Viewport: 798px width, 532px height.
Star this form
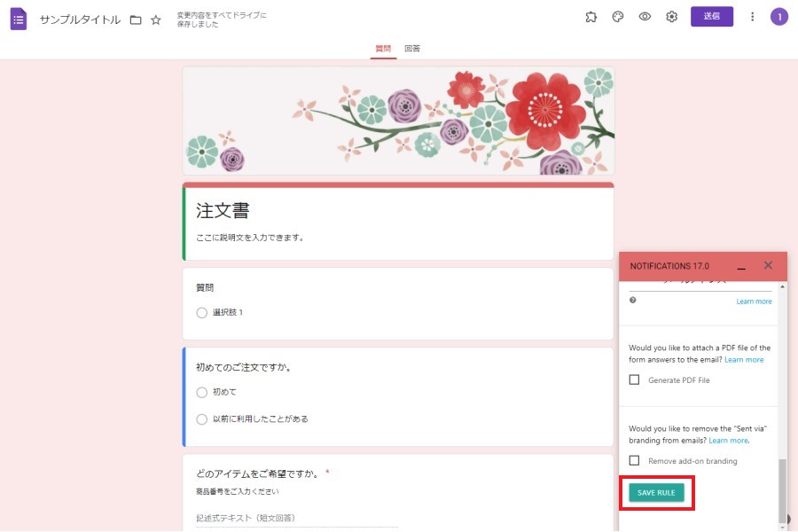[156, 20]
